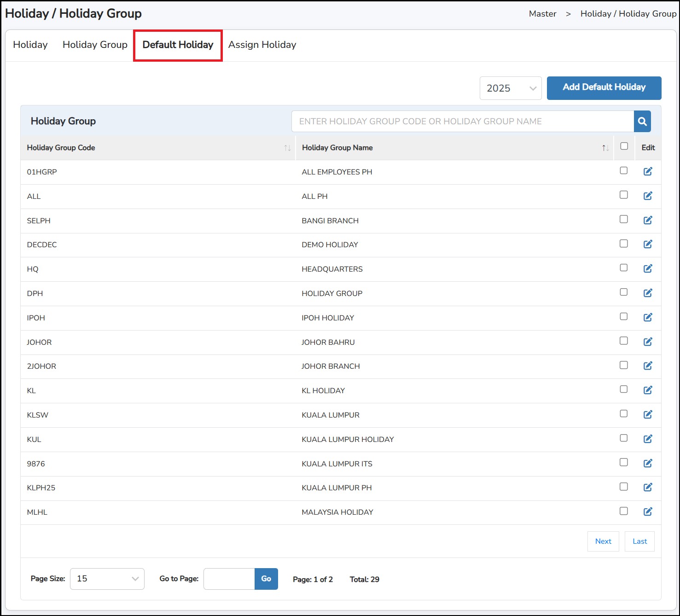Edit the KUALA LUMPUR ITS group
This screenshot has height=616, width=680.
648,463
